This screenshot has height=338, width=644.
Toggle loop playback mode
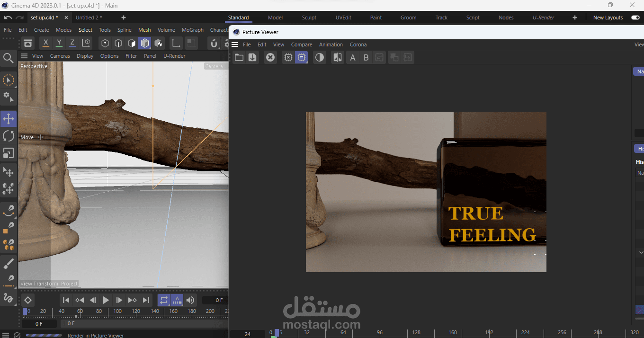click(x=163, y=300)
